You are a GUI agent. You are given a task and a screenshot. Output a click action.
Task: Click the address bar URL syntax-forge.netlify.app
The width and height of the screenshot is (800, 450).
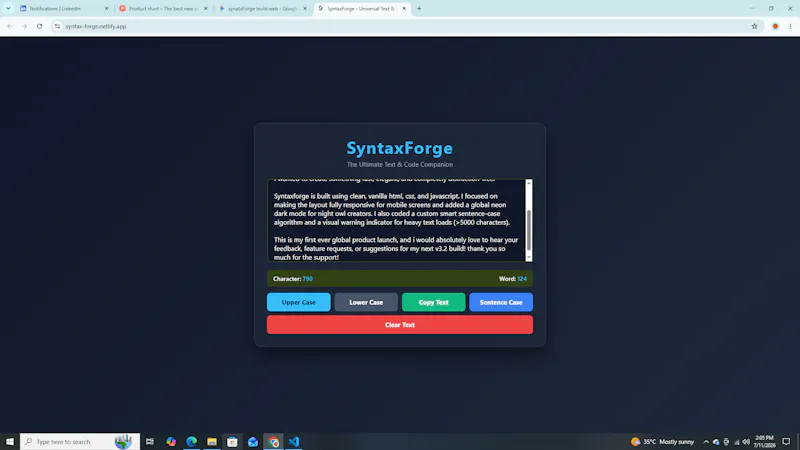coord(96,27)
